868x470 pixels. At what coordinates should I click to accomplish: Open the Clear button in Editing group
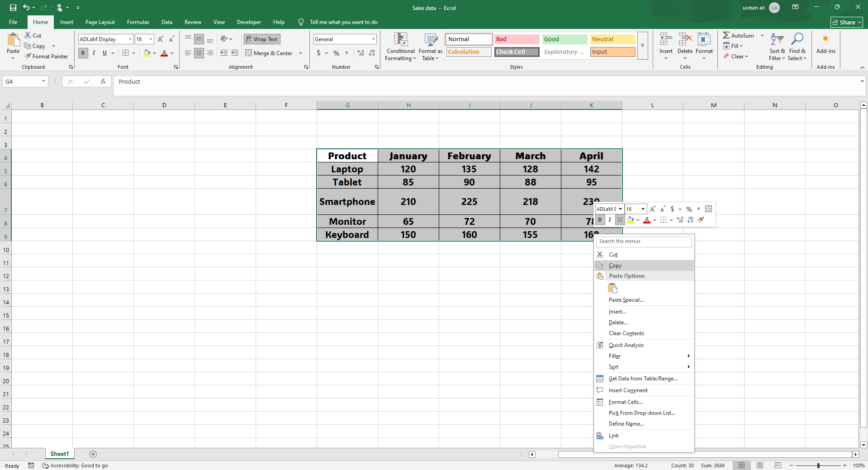[x=735, y=56]
